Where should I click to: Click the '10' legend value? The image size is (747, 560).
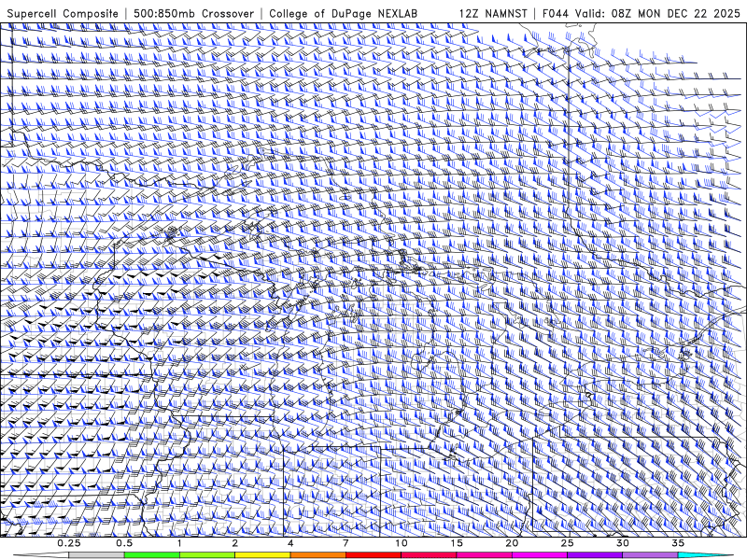pyautogui.click(x=402, y=543)
